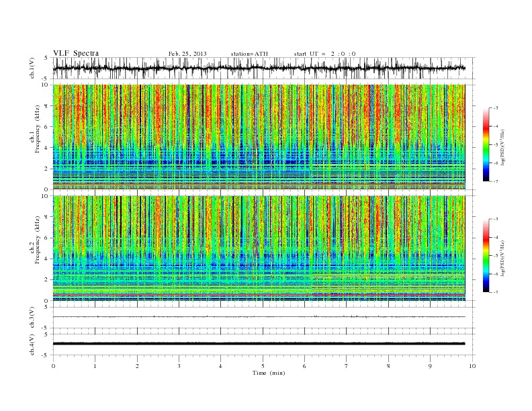Click the "3" tick on the Time axis
Image resolution: width=532 pixels, height=411 pixels.
tap(179, 366)
